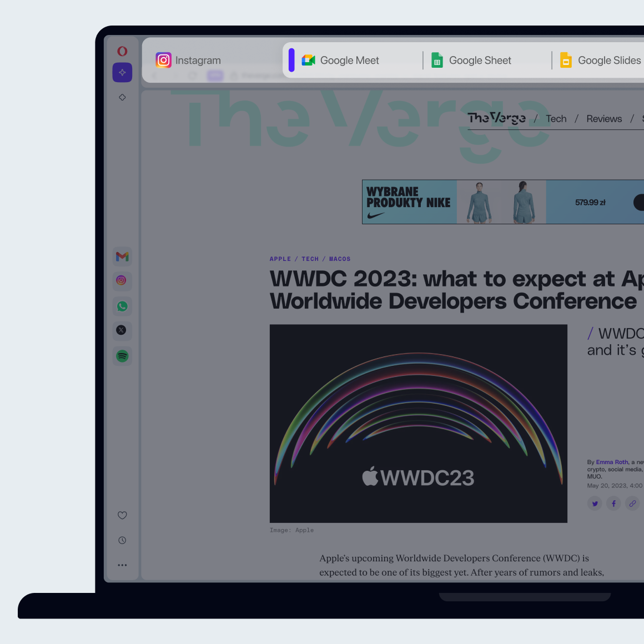
Task: Launch the purple Aria AI sidebar button
Action: (122, 73)
